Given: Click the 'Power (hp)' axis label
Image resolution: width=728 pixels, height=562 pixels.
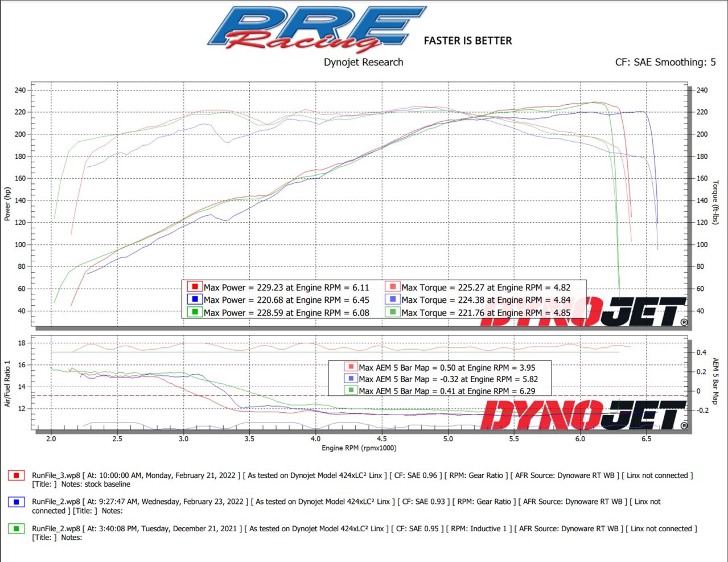Looking at the screenshot, I should click(x=7, y=204).
